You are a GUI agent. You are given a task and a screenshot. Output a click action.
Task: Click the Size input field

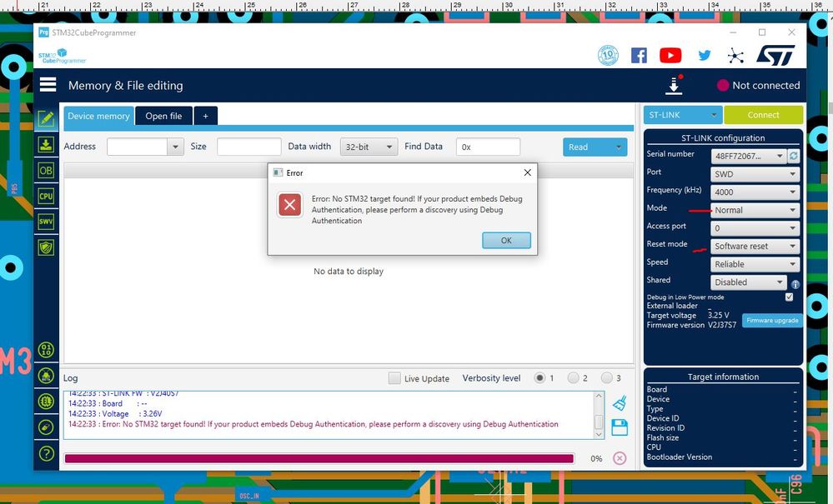coord(249,147)
